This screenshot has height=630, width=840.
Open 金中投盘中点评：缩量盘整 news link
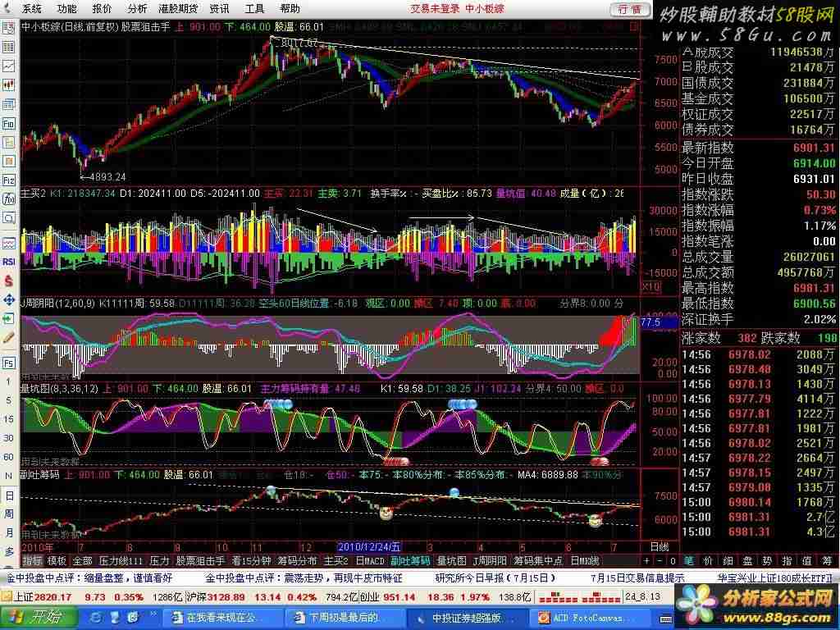[x=89, y=578]
